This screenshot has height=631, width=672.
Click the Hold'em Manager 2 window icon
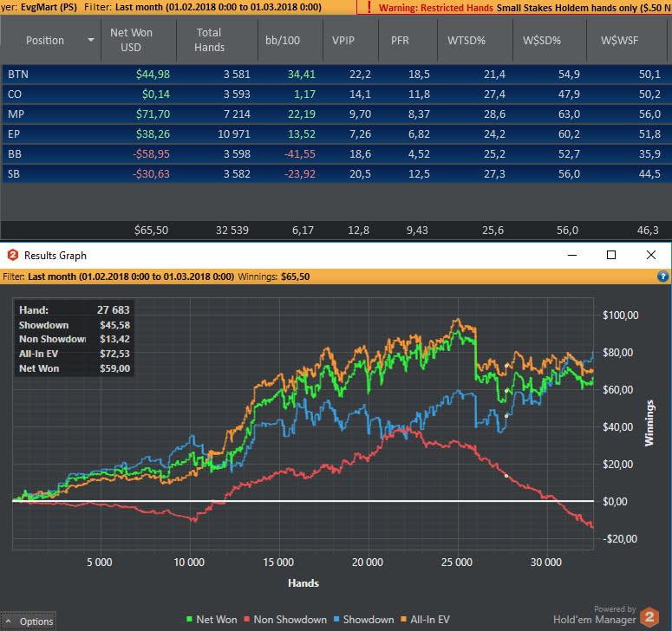[13, 255]
